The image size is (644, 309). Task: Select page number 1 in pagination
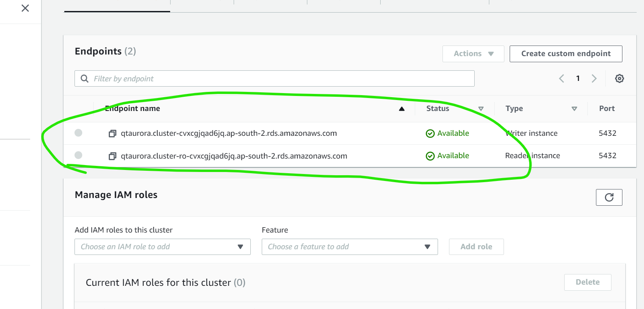click(578, 78)
